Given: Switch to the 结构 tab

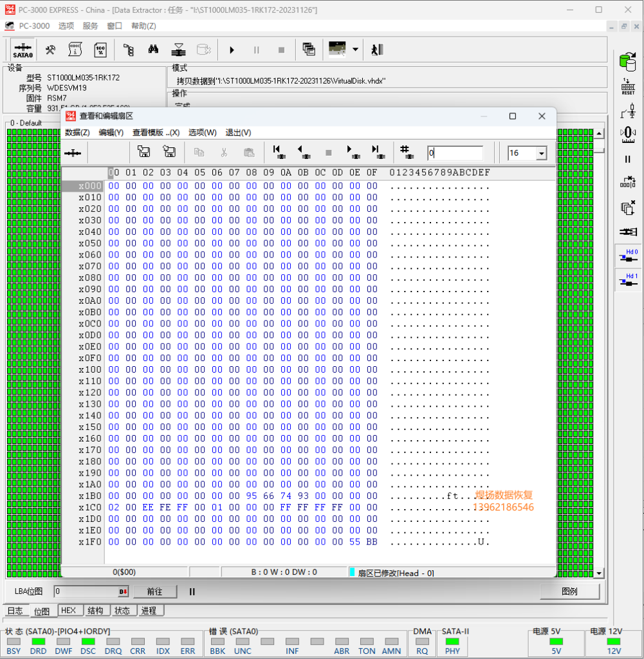Looking at the screenshot, I should [x=95, y=610].
